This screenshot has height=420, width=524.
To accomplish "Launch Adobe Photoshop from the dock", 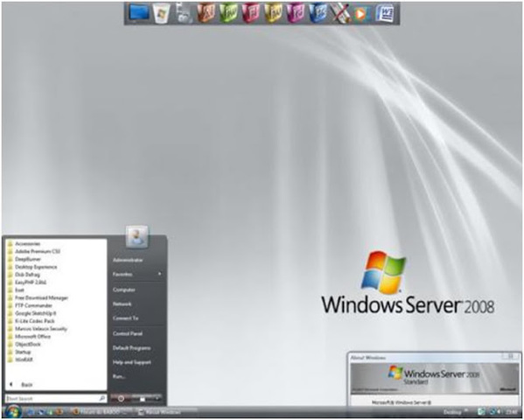I will coord(318,14).
